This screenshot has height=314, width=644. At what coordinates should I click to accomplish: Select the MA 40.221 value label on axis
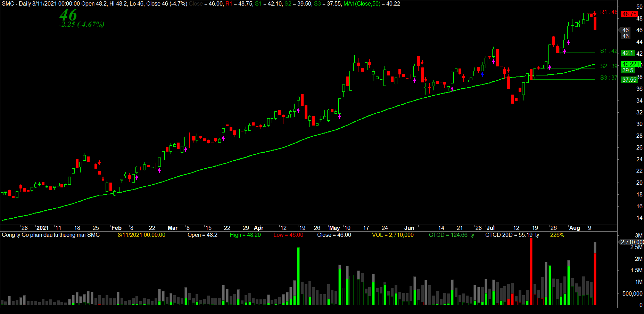630,64
